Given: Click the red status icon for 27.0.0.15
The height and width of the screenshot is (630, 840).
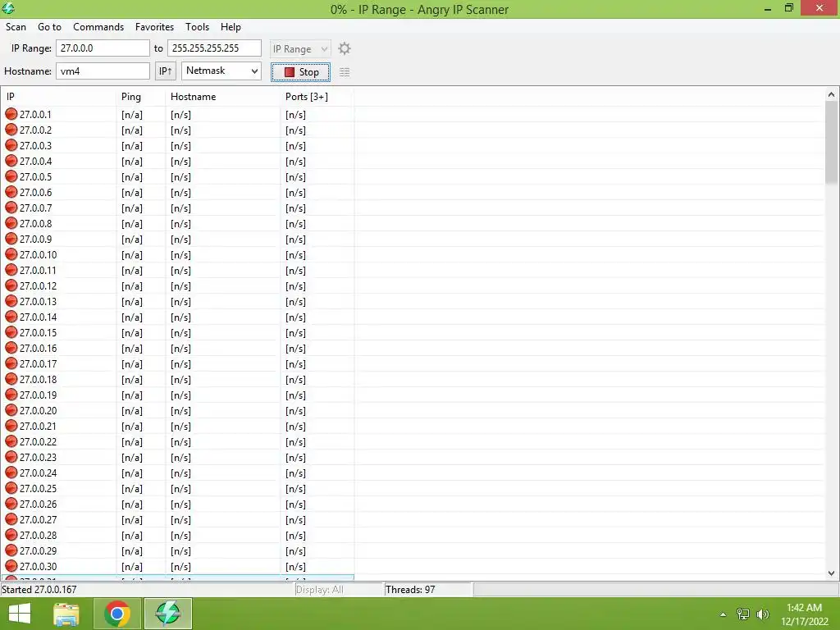Looking at the screenshot, I should click(x=11, y=331).
